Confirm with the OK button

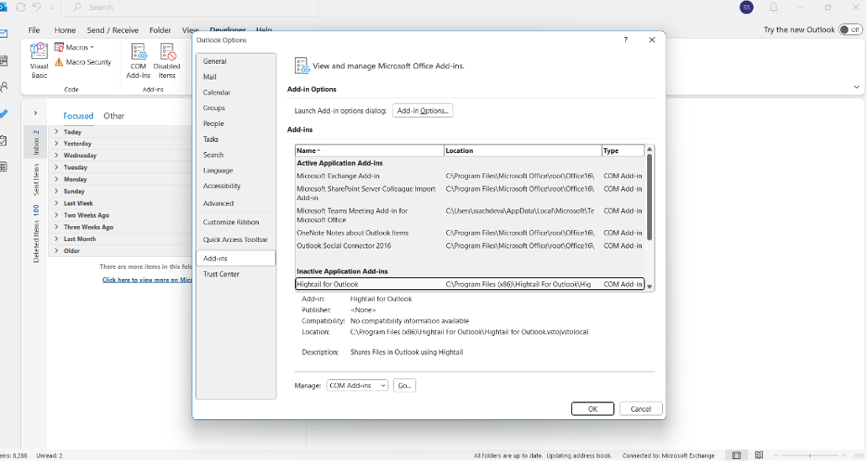tap(593, 408)
